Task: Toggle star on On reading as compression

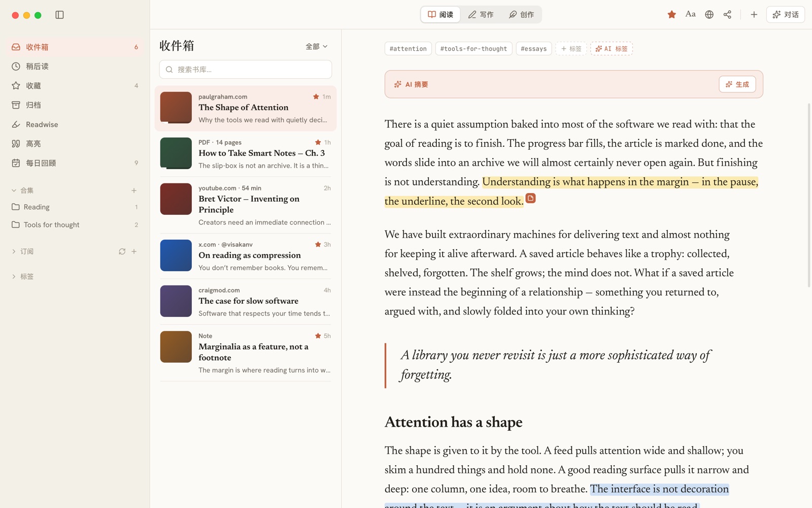Action: tap(318, 244)
